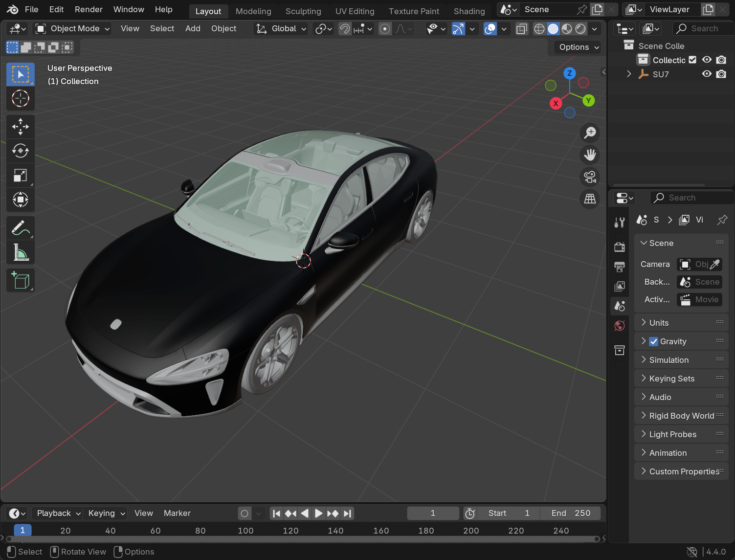Screen dimensions: 735x560
Task: Uncheck the Gravity checkbox
Action: pyautogui.click(x=653, y=341)
